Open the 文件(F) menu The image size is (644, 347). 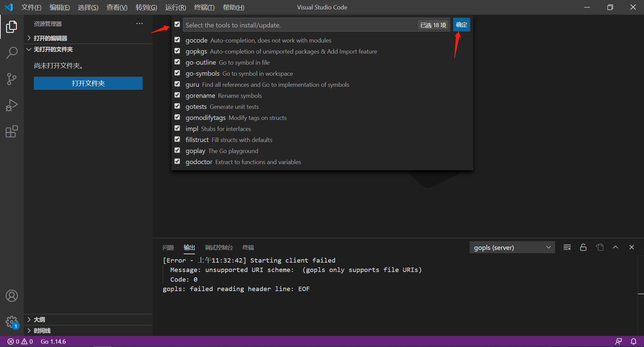[31, 7]
